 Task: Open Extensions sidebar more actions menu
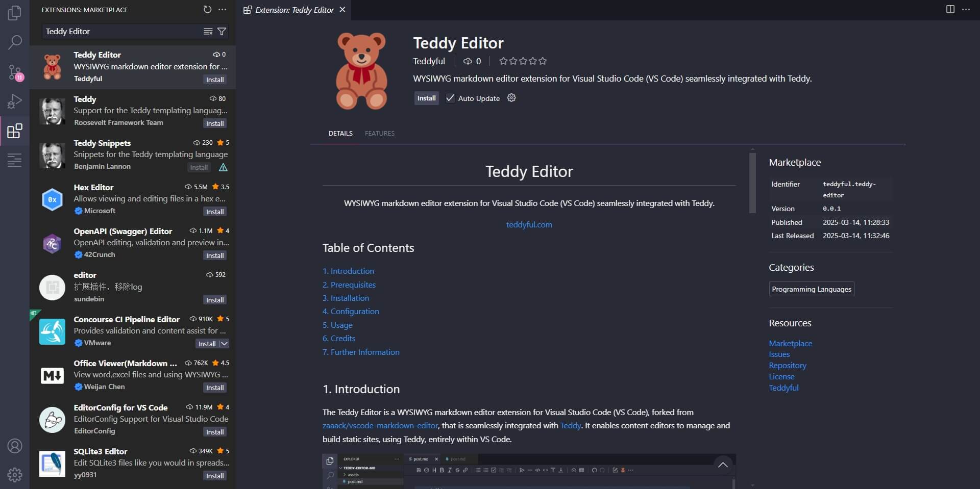point(222,9)
